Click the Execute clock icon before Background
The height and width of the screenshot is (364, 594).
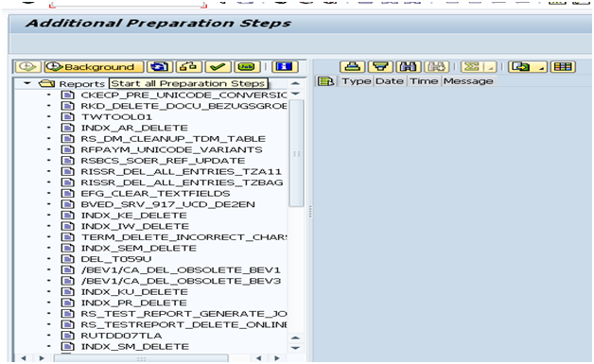(27, 67)
